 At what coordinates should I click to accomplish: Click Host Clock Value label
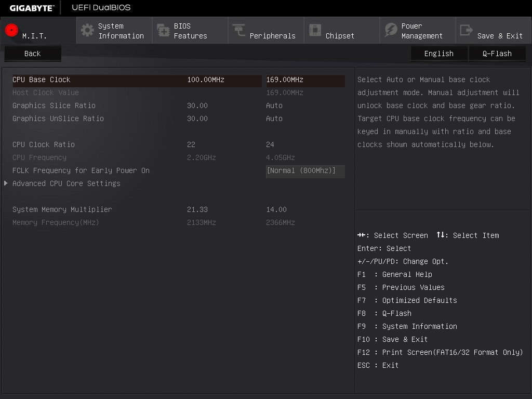click(46, 92)
